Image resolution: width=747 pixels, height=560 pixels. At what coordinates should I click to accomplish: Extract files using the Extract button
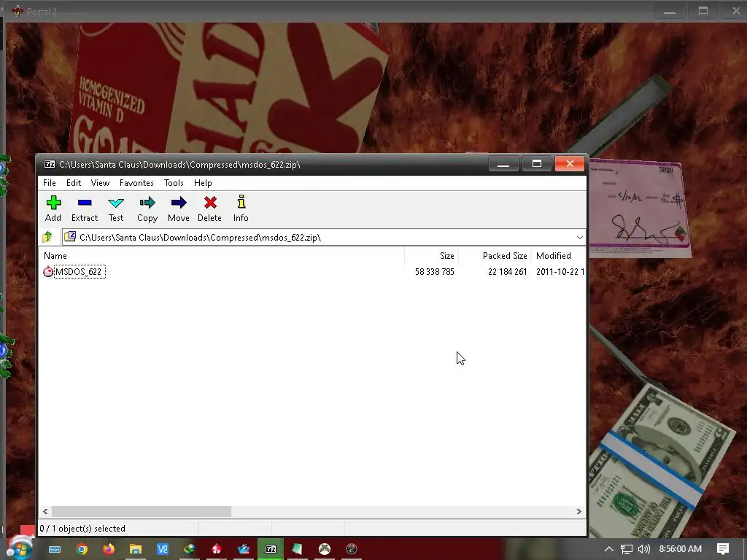(85, 209)
